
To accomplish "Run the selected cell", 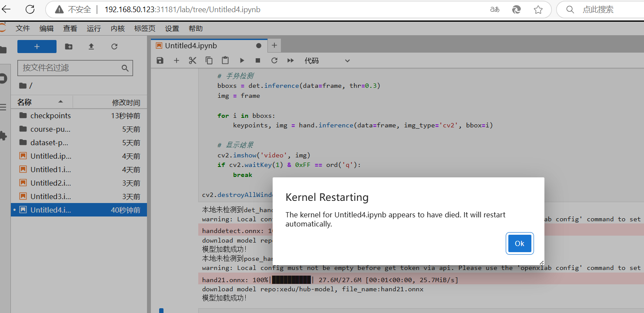I will pyautogui.click(x=242, y=61).
